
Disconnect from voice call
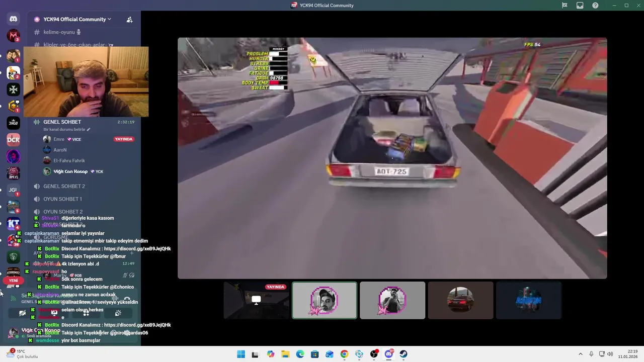pos(127,299)
